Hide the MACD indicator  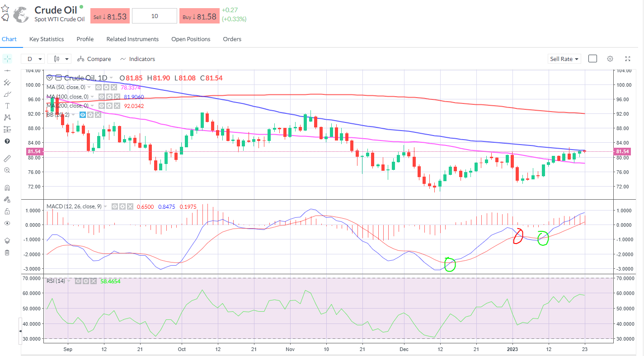click(115, 206)
